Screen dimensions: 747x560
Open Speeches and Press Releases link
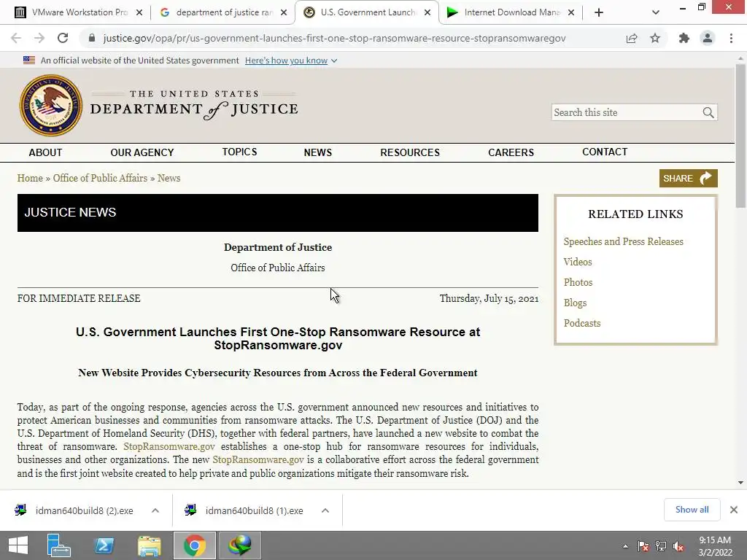[623, 241]
